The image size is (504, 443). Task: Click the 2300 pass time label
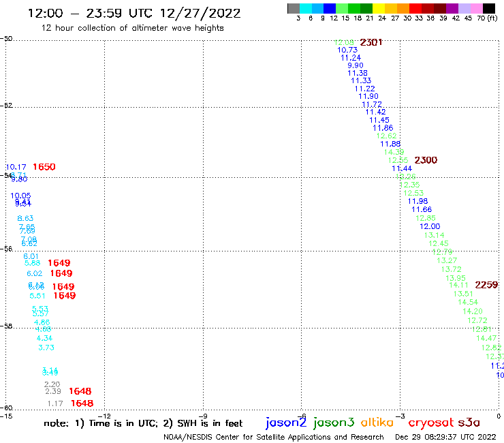(426, 160)
